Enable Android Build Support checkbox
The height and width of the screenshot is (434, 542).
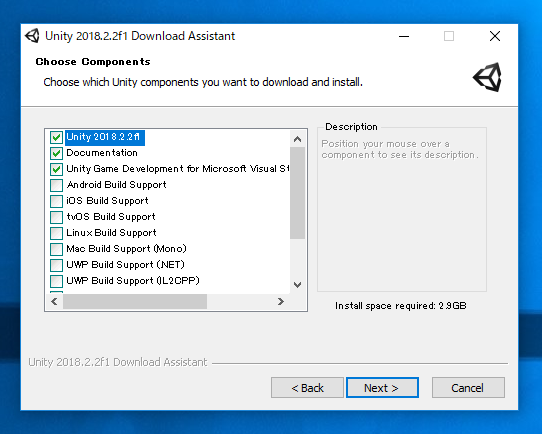[x=56, y=185]
